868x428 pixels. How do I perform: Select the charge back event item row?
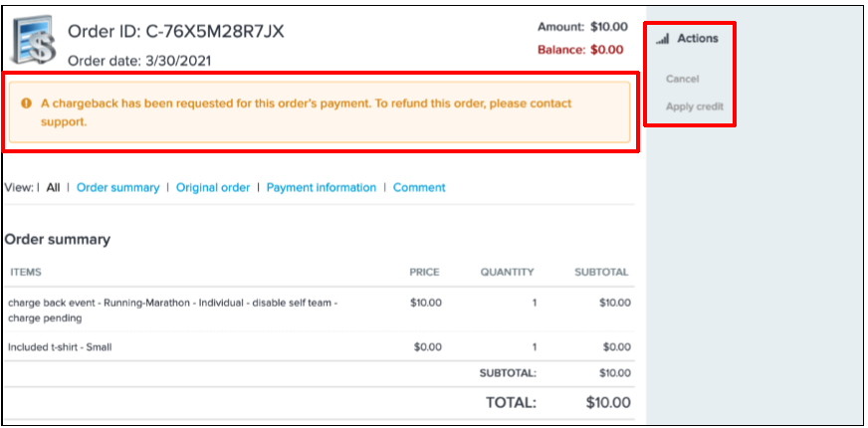(172, 311)
